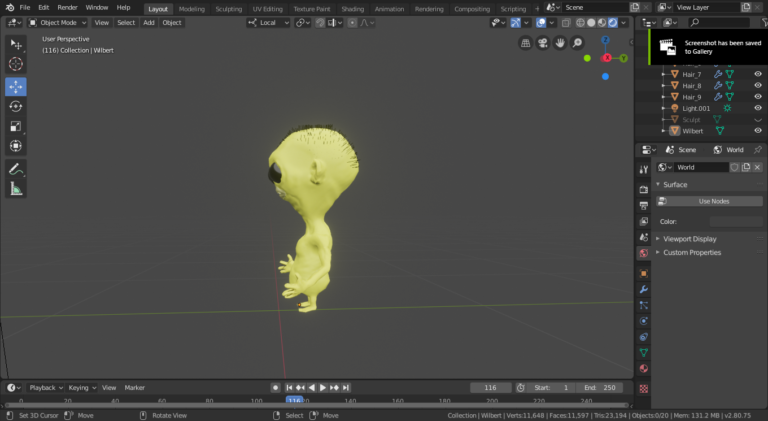The height and width of the screenshot is (421, 768).
Task: Open the Render menu
Action: (67, 7)
